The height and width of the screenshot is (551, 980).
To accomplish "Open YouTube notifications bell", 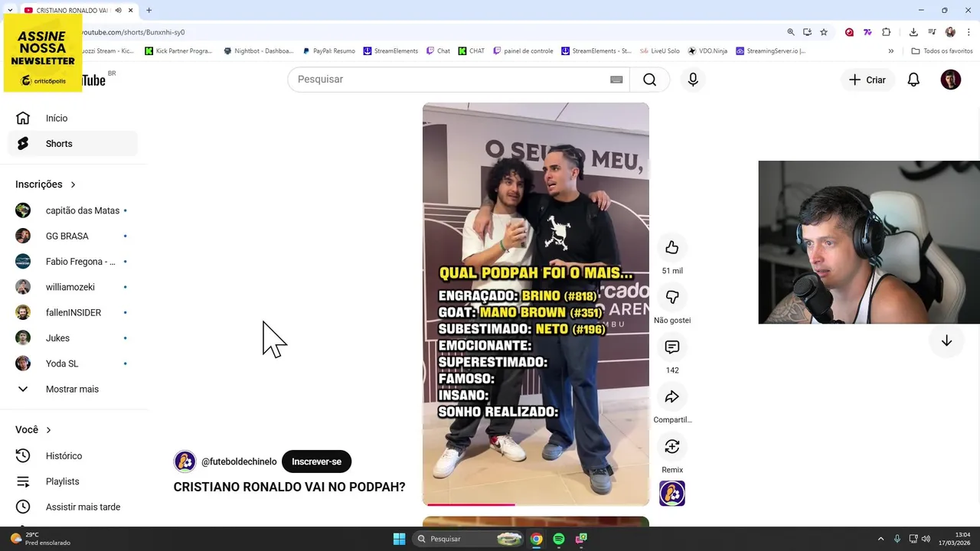I will 913,80.
